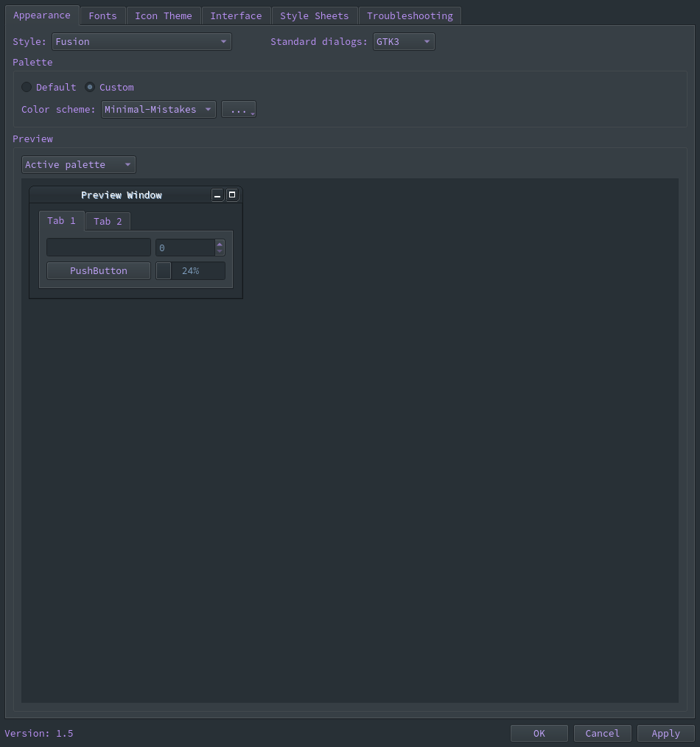This screenshot has width=700, height=747.
Task: Click the Preview section label
Action: (32, 138)
